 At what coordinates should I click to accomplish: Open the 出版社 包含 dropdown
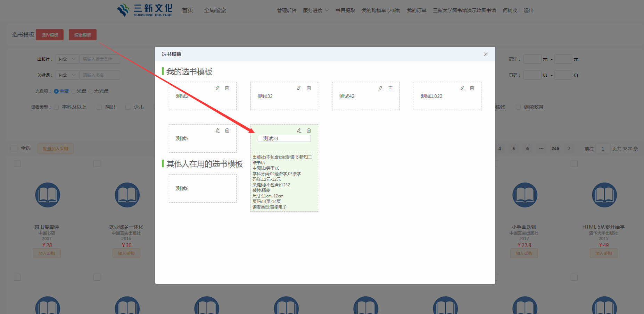point(67,59)
